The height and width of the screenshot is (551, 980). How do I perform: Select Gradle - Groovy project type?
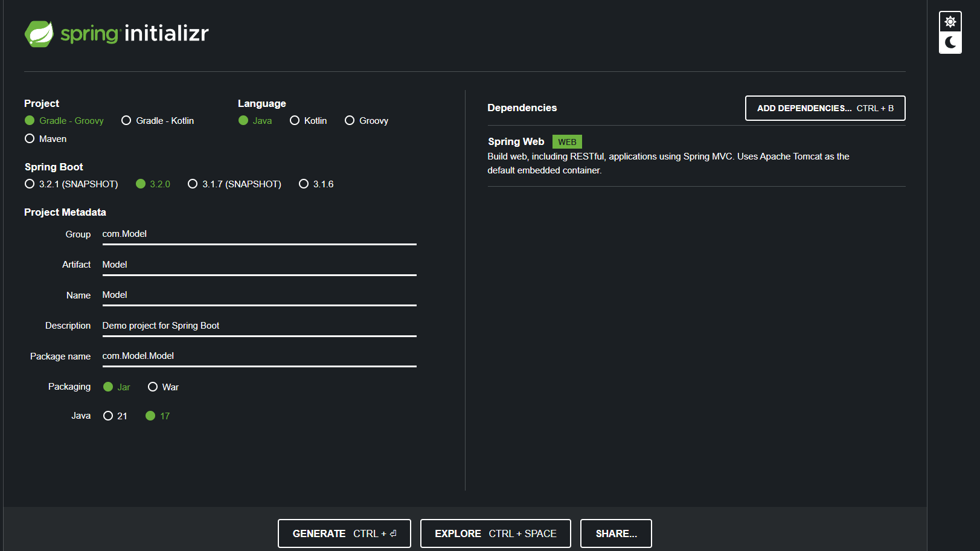(64, 121)
